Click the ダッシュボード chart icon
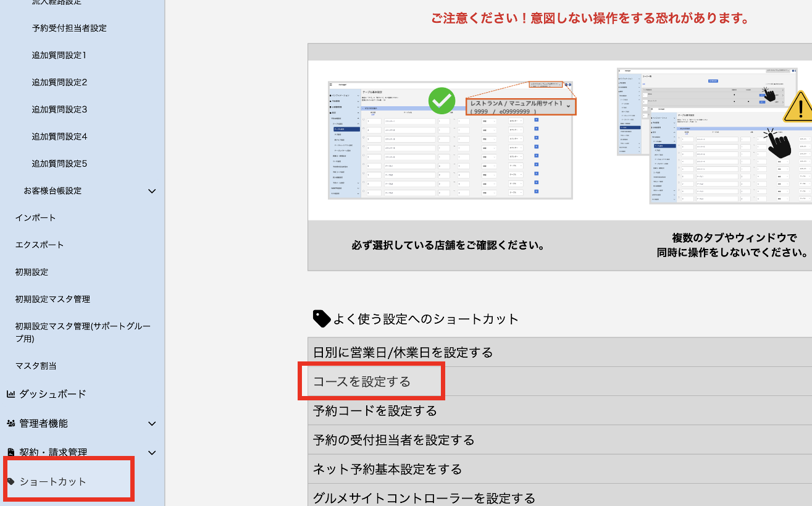This screenshot has height=506, width=812. pos(10,394)
